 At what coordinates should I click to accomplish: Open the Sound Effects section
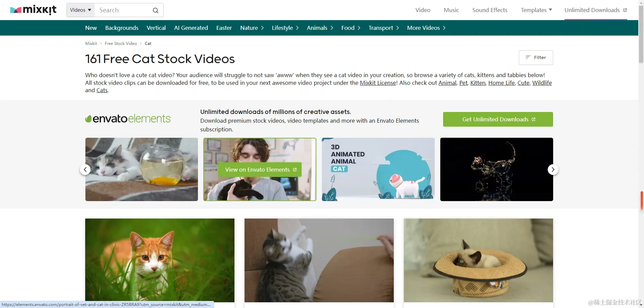(490, 10)
